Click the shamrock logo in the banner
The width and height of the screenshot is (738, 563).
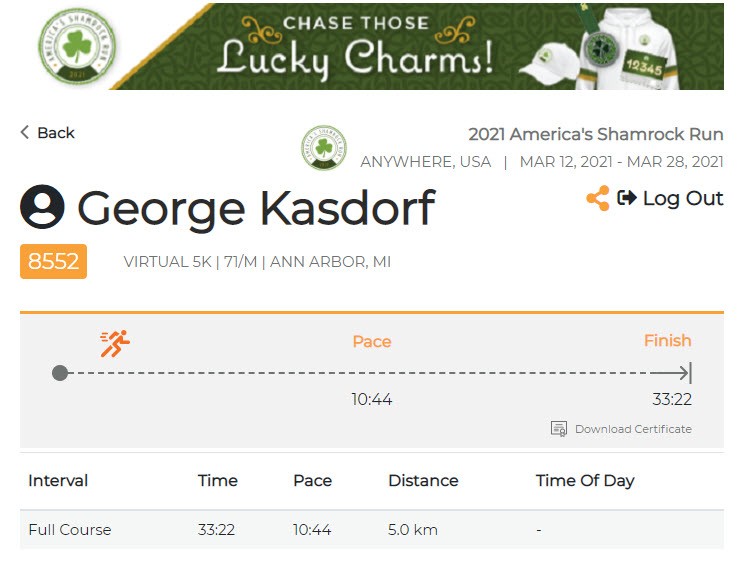[76, 46]
